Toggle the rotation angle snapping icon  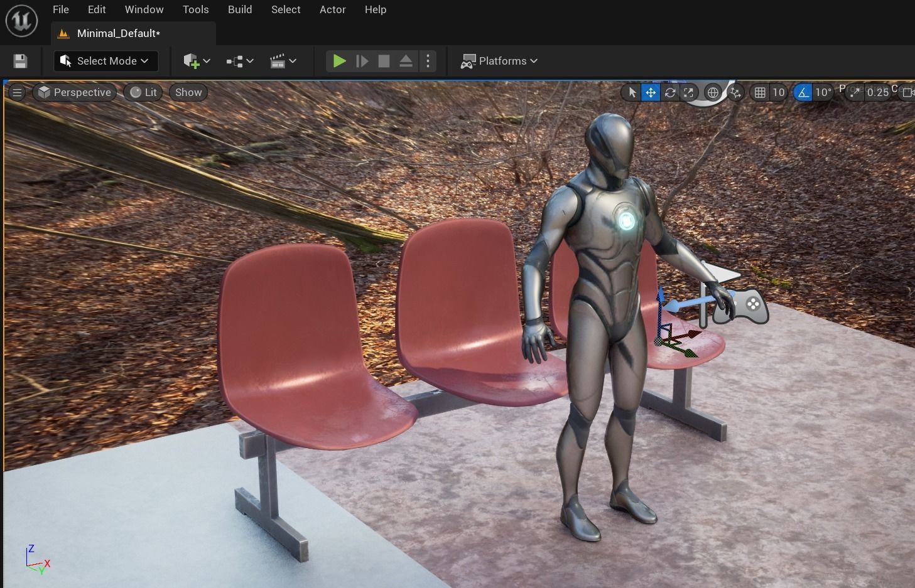(x=803, y=92)
